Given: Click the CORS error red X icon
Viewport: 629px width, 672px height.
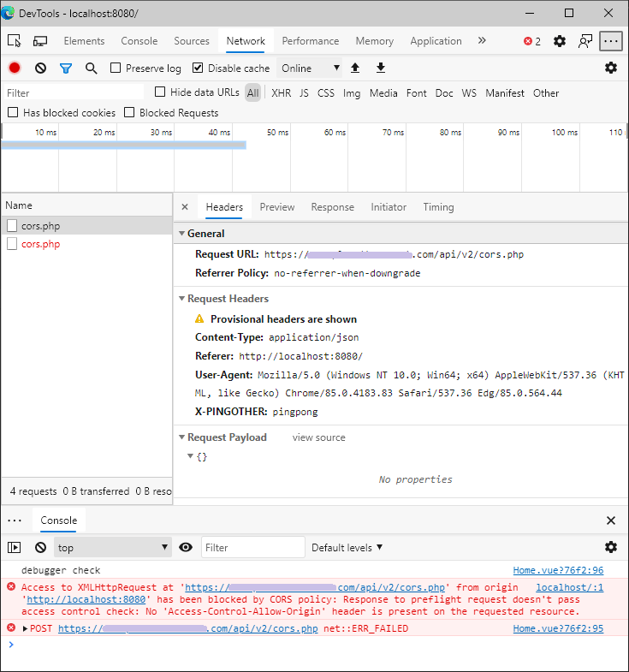Looking at the screenshot, I should click(x=11, y=586).
